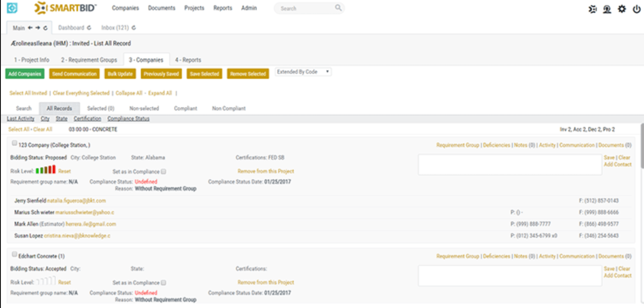This screenshot has height=308, width=644.
Task: Refresh the Dashboard tab using its reload icon
Action: [89, 28]
